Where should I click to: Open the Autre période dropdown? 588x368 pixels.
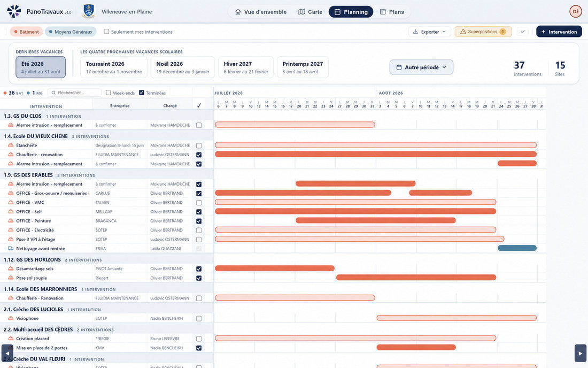421,67
